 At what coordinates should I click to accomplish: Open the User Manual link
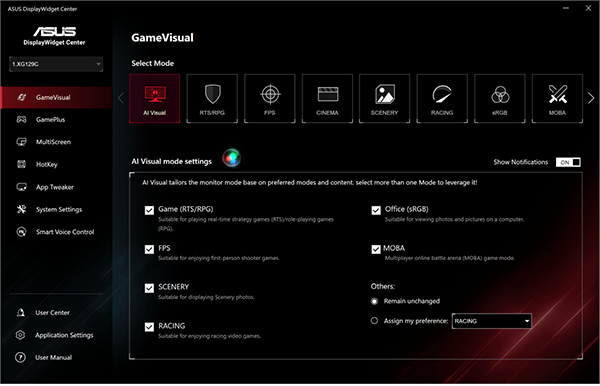[54, 357]
